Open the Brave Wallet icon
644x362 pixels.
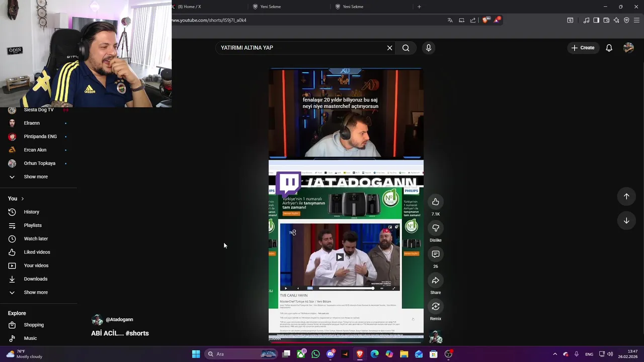pyautogui.click(x=606, y=20)
